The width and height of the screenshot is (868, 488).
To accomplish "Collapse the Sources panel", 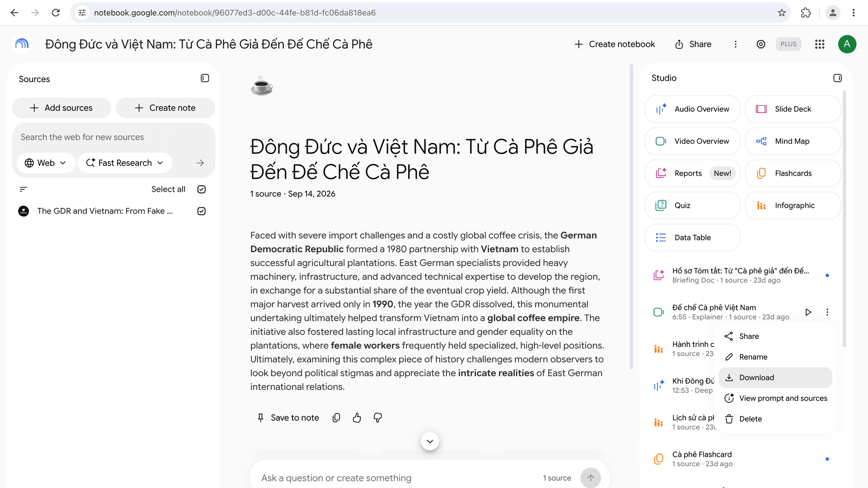I will 205,78.
